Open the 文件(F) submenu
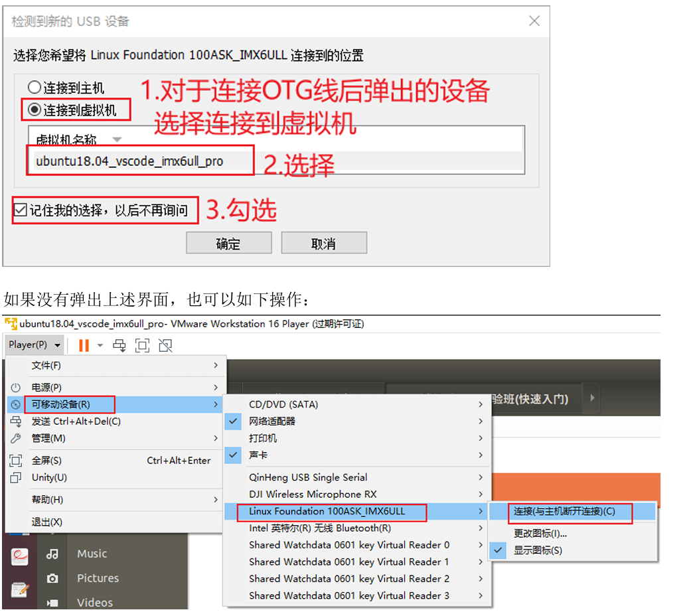This screenshot has width=697, height=616. click(116, 365)
